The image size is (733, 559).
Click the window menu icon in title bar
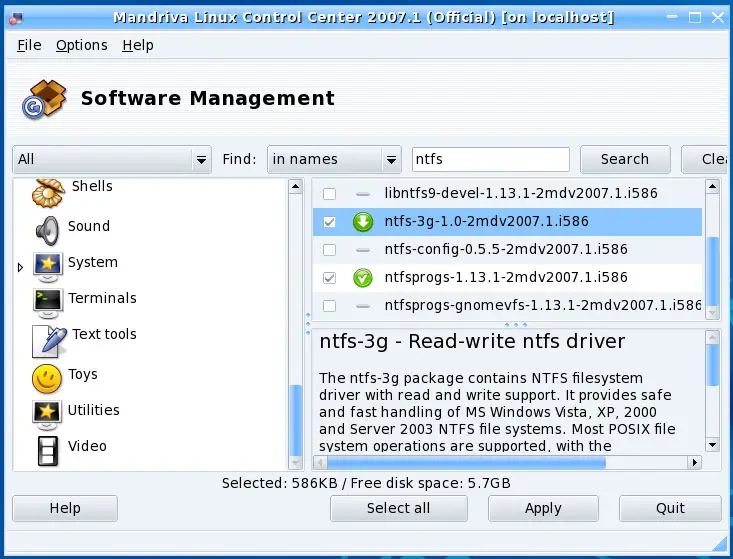16,18
